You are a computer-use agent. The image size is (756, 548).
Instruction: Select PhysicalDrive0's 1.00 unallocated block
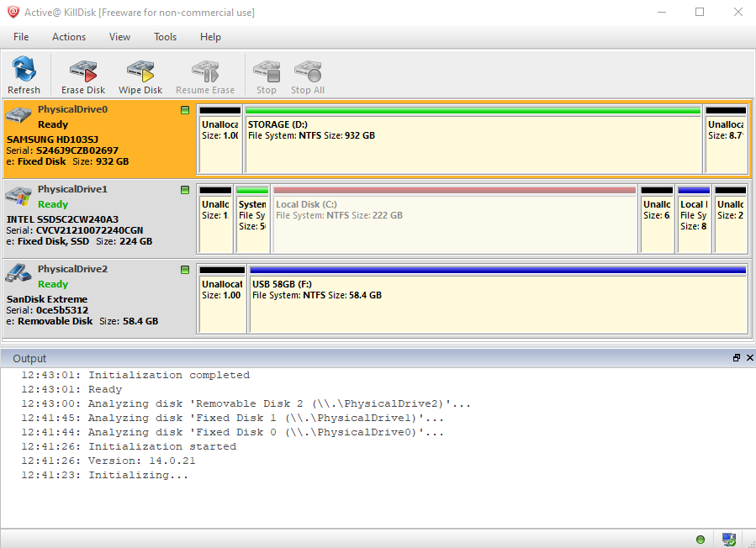pyautogui.click(x=219, y=140)
